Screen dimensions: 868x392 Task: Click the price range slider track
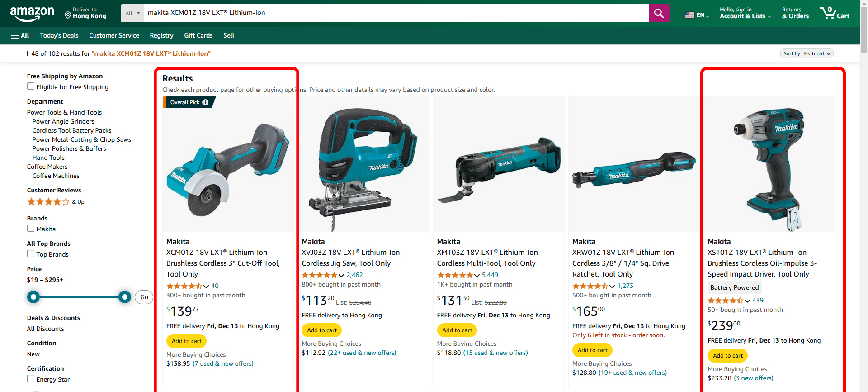click(x=79, y=297)
